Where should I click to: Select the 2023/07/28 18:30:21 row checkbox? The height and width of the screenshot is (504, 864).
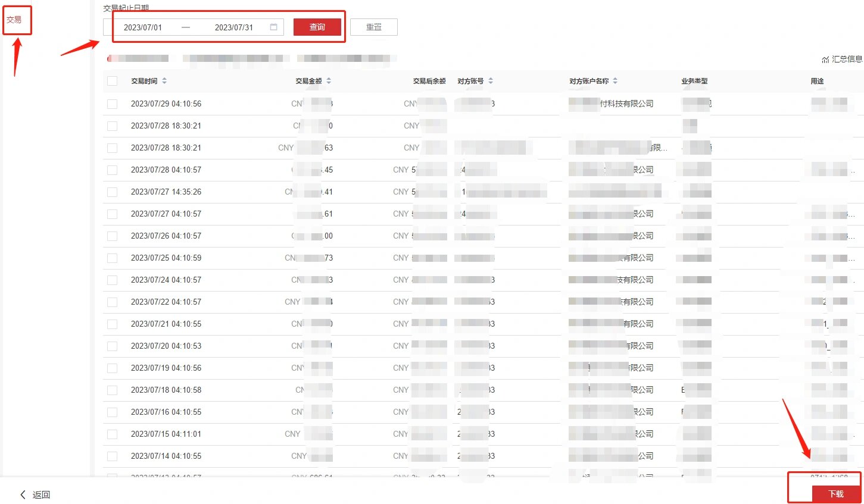tap(112, 126)
